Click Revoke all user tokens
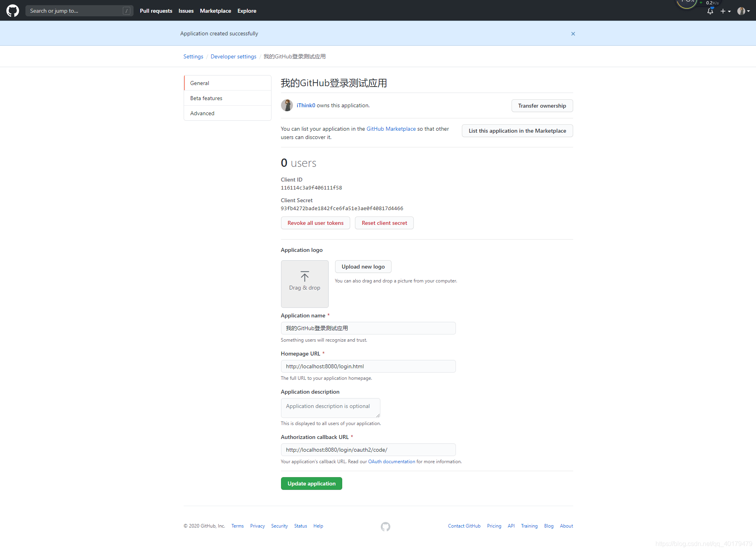 point(316,223)
